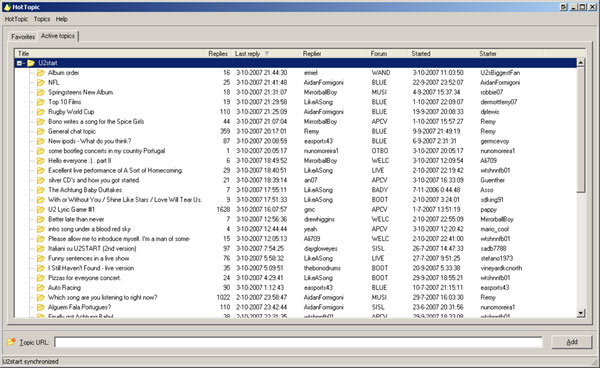
Task: Click folder icon beside Better late than never
Action: point(41,220)
